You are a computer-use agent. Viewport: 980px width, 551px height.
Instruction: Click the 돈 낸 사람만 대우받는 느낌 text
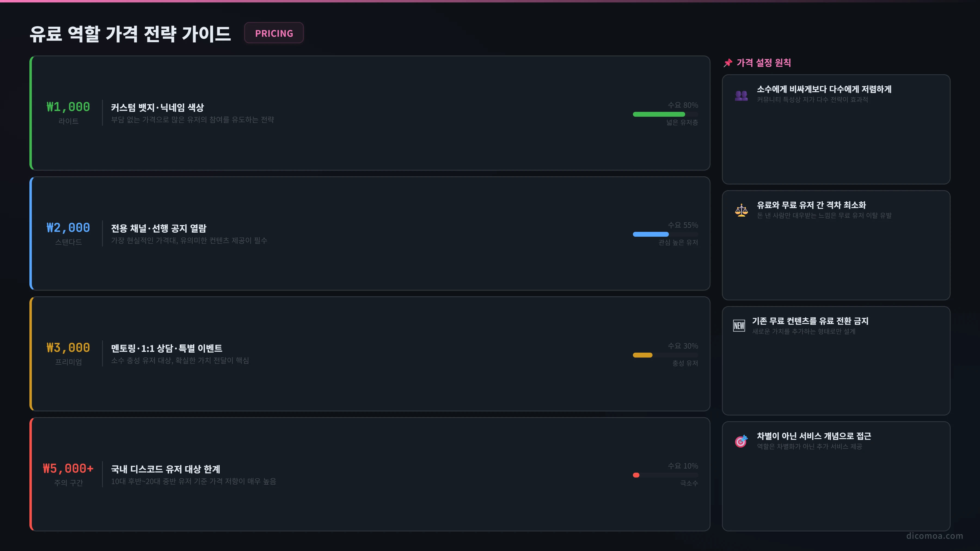[824, 216]
